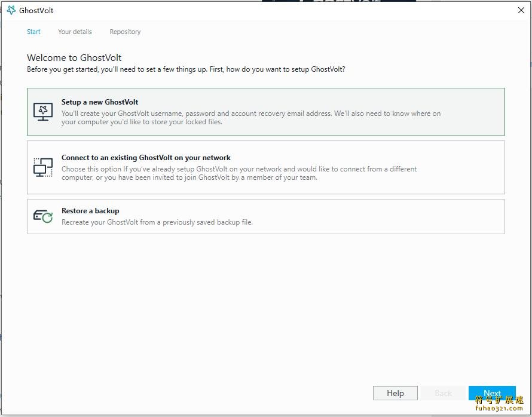Click the 'previously saved backup file' description
Viewport: 532px width, 417px height.
tap(157, 222)
